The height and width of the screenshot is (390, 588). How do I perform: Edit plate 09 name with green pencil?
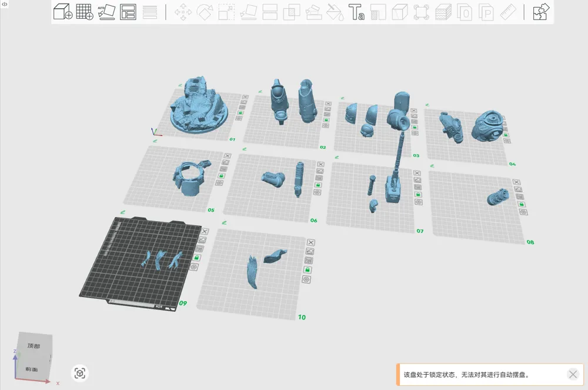pos(123,212)
